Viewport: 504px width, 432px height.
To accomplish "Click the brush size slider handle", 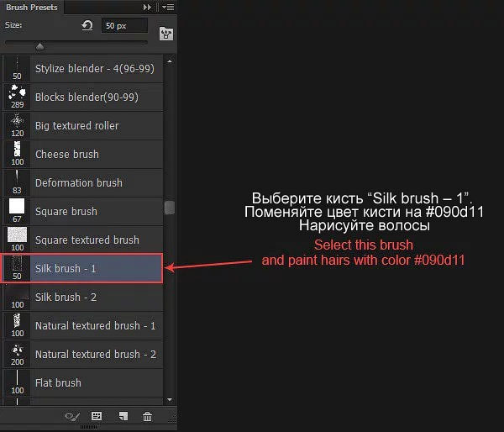I will (x=39, y=46).
